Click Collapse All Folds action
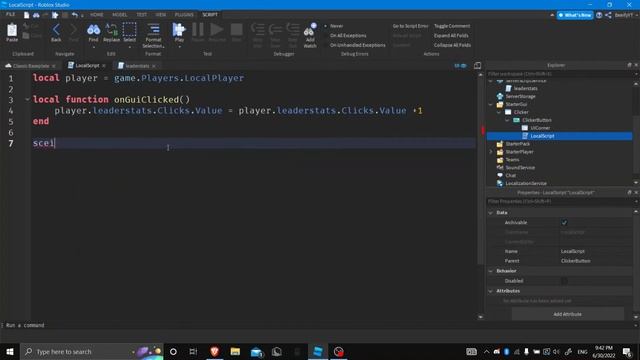 coord(452,45)
